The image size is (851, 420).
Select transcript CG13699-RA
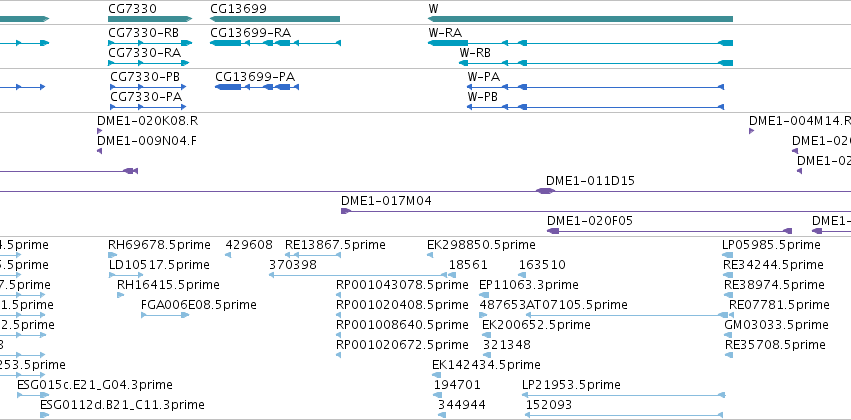275,43
